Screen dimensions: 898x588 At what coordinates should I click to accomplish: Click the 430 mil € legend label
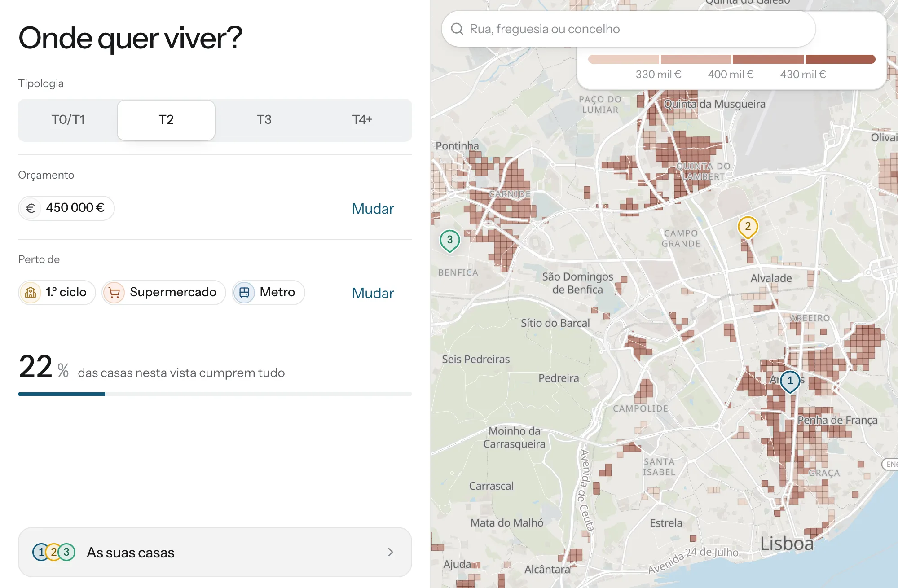click(x=803, y=75)
